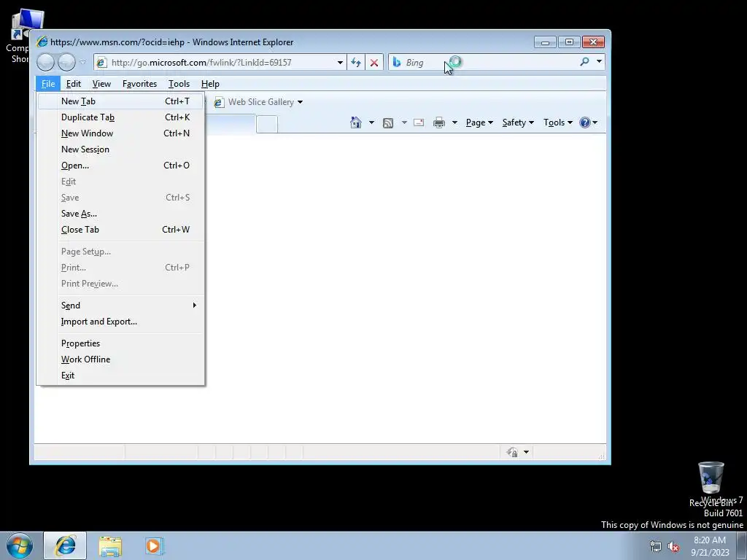
Task: Select New Tab from the File menu
Action: coord(120,101)
